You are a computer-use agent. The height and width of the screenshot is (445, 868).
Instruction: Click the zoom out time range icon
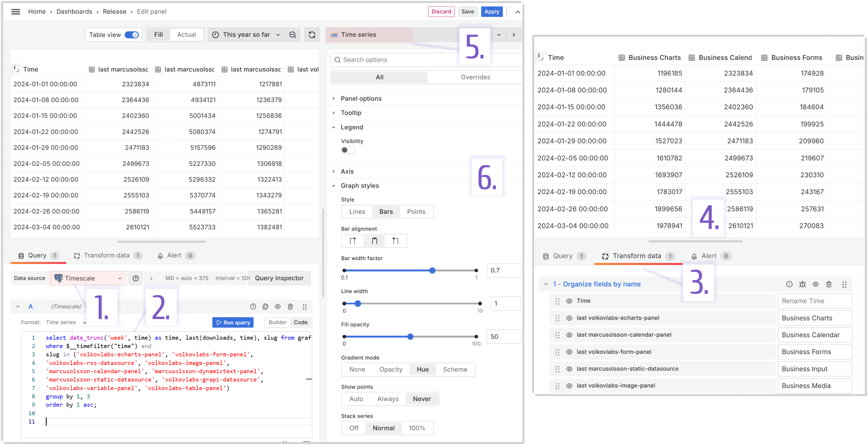(293, 35)
